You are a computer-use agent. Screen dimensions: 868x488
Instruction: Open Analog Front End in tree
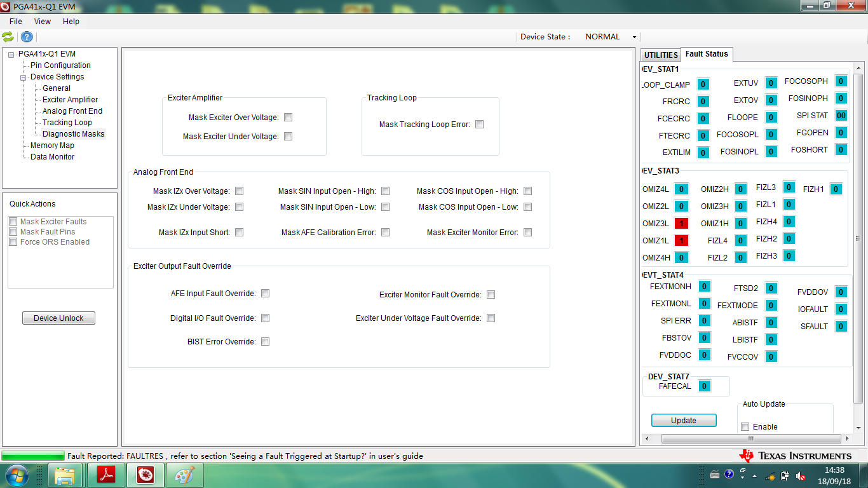pos(72,111)
